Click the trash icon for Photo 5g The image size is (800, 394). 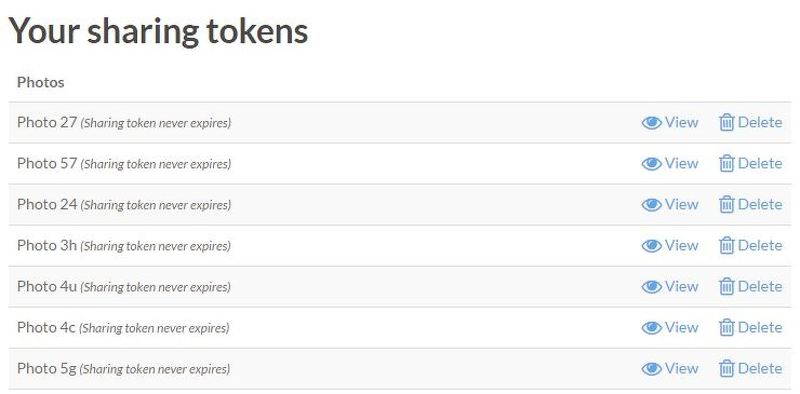pos(727,369)
